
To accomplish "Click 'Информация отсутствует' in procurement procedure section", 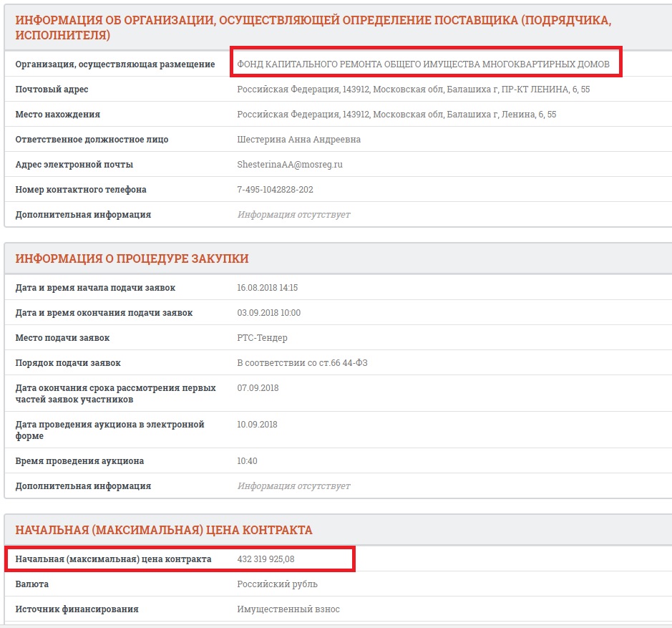I will coord(293,486).
